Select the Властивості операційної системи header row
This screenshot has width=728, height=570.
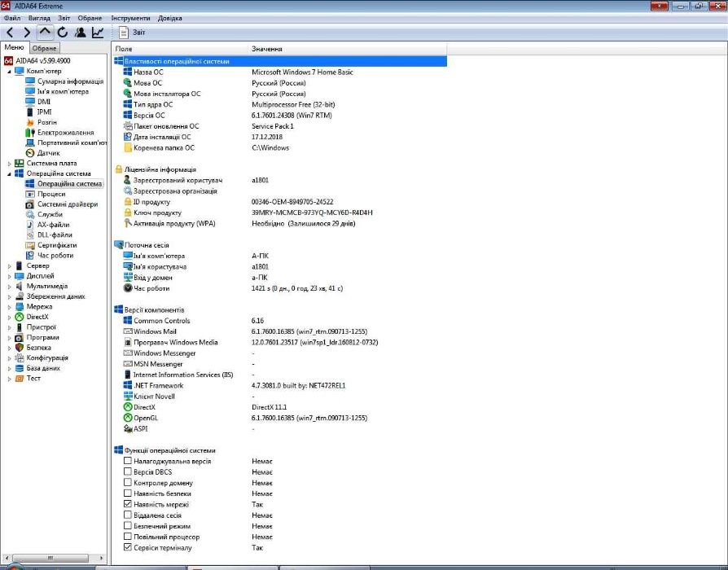point(280,61)
